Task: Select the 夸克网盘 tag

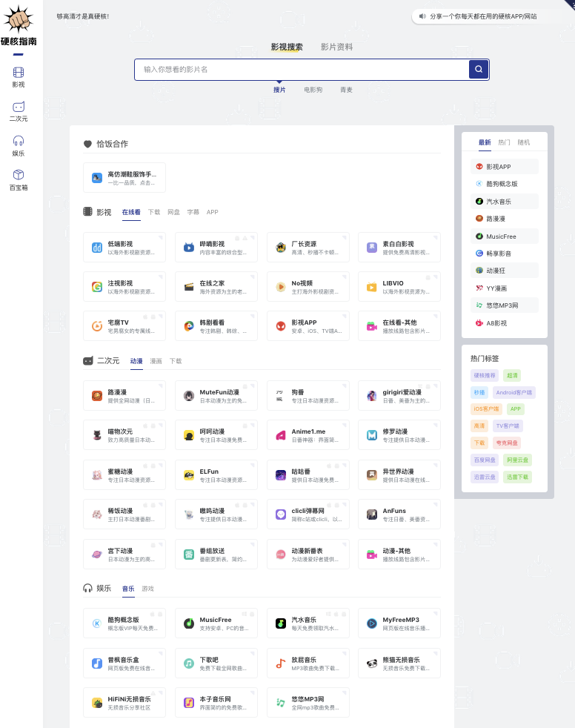Action: point(507,443)
